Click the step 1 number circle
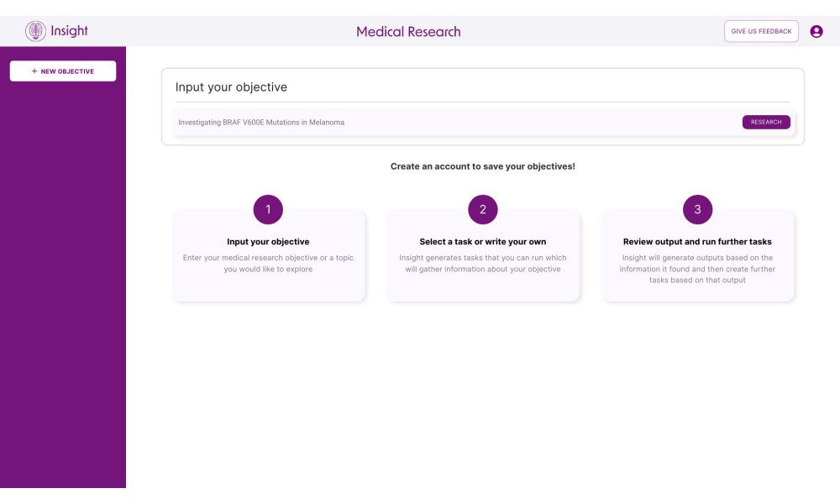Screen dimensions: 840x504 268,209
